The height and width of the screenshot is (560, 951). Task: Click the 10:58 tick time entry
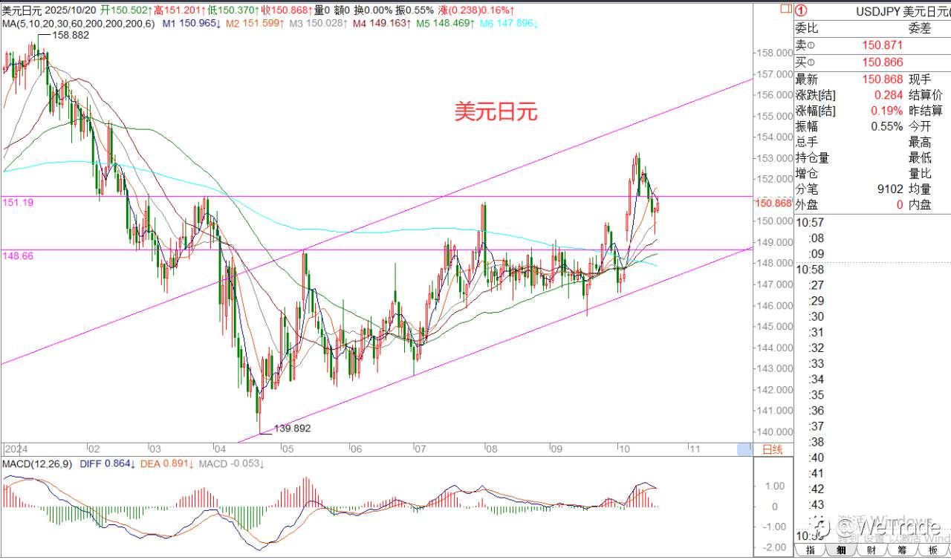[810, 270]
